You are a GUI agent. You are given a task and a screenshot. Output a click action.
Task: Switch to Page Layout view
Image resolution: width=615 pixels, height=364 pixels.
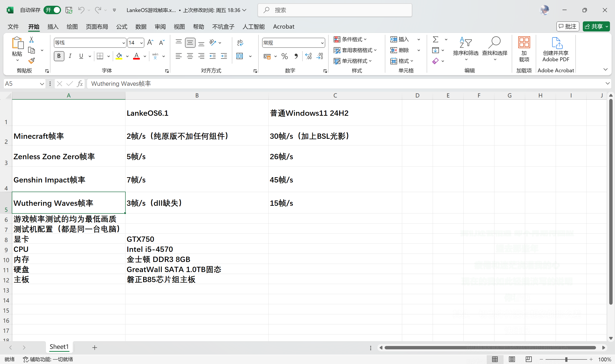pyautogui.click(x=512, y=359)
